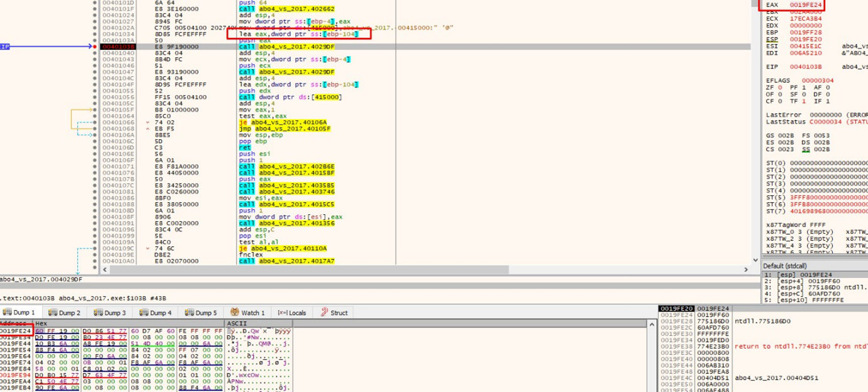Select argument row '1: [esp] 0019FE24'
This screenshot has height=392, width=868.
click(815, 275)
